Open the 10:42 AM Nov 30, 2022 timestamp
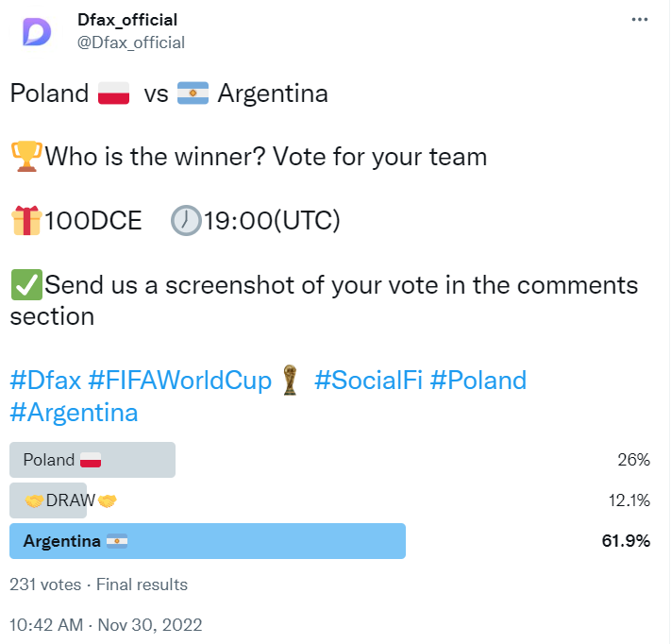Viewport: 671px width, 644px height. [106, 625]
